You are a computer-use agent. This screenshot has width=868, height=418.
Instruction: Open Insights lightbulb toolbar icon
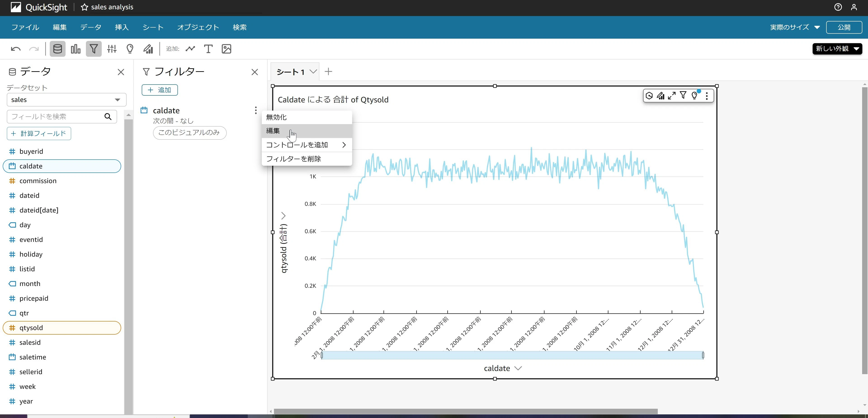point(130,49)
